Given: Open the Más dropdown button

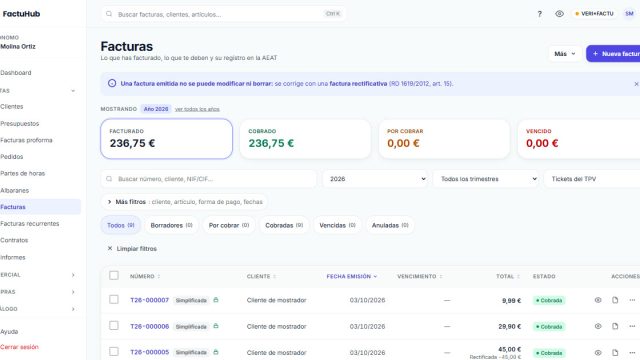Looking at the screenshot, I should click(x=565, y=54).
